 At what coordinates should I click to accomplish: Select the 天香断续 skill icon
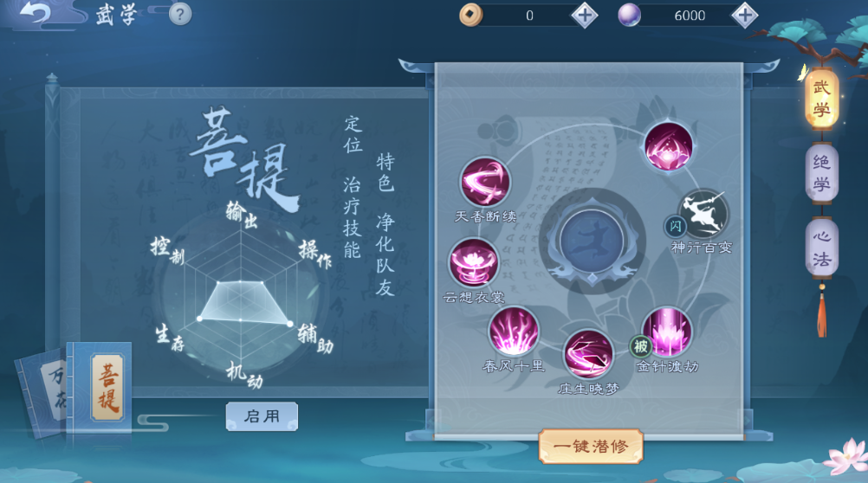point(485,182)
